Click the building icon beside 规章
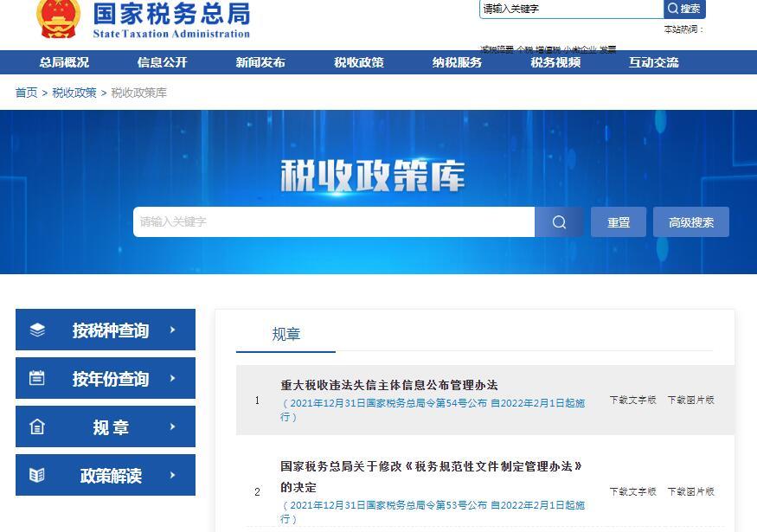The width and height of the screenshot is (757, 532). 37,427
